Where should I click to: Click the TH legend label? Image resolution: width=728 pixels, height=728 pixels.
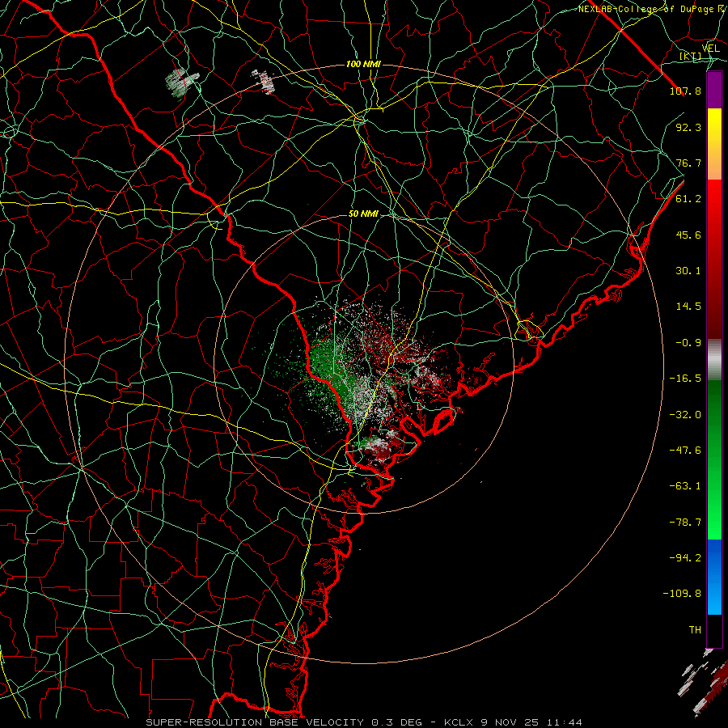(695, 629)
